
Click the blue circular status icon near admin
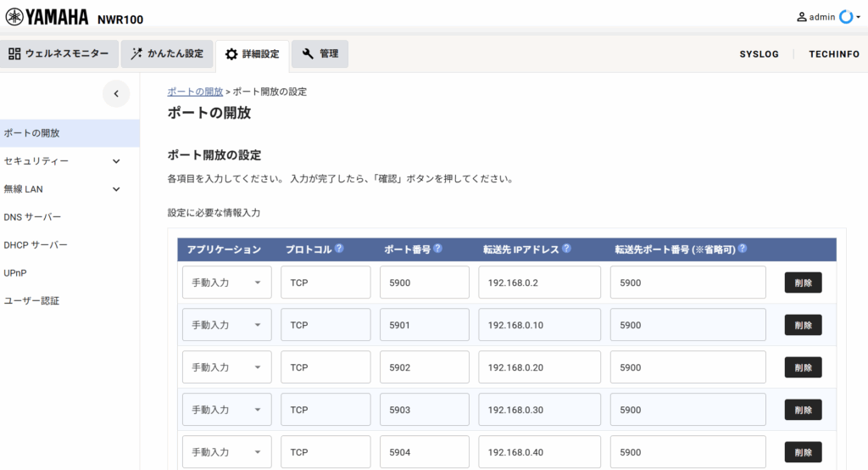click(845, 17)
